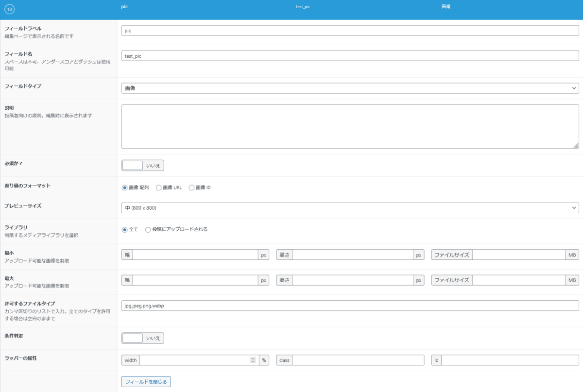Focus the wrapper "class" input field
Image resolution: width=583 pixels, height=392 pixels.
point(358,360)
